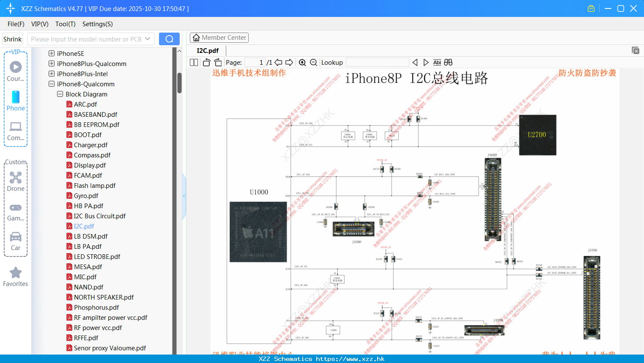
Task: Open Compass.pdf
Action: pyautogui.click(x=92, y=155)
